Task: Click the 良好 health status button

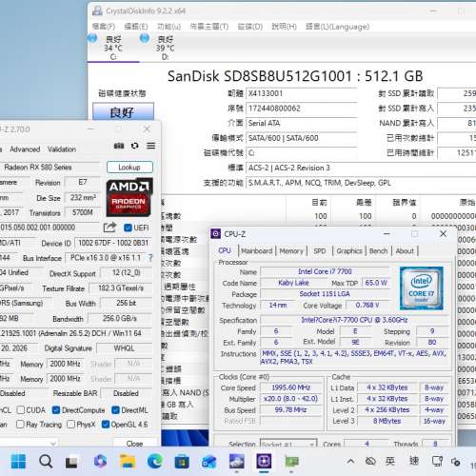Action: [123, 111]
